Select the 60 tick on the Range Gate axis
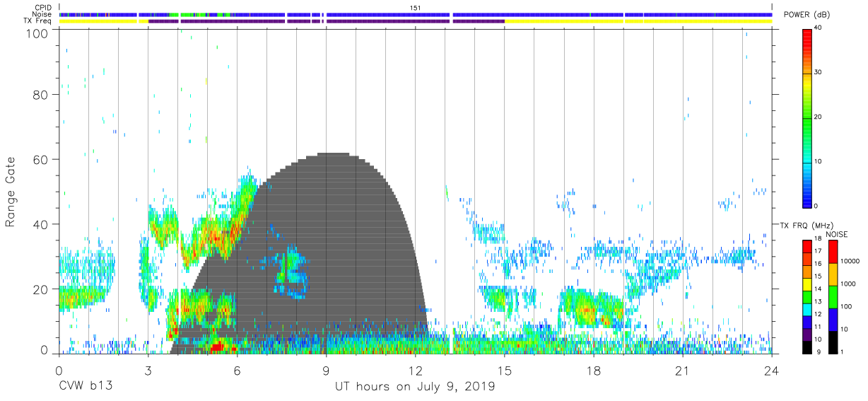This screenshot has height=401, width=868. click(41, 159)
